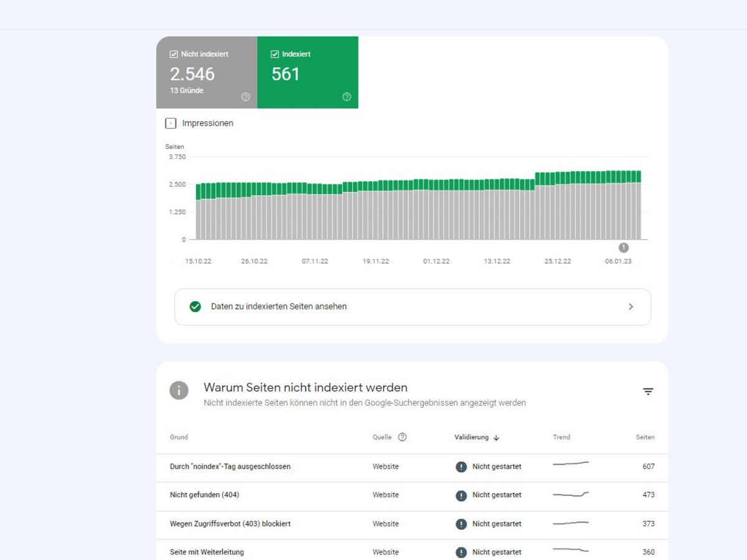Enable the Impressionen checkbox
This screenshot has width=747, height=560.
click(171, 123)
